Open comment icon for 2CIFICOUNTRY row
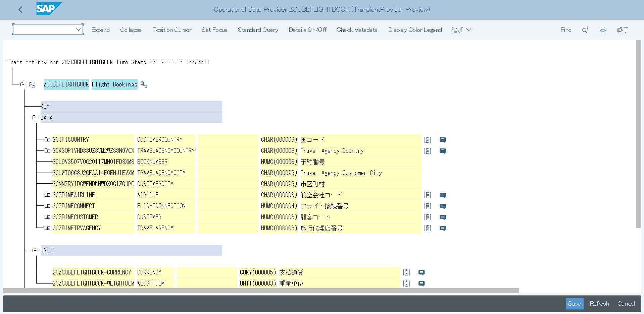 coord(443,140)
